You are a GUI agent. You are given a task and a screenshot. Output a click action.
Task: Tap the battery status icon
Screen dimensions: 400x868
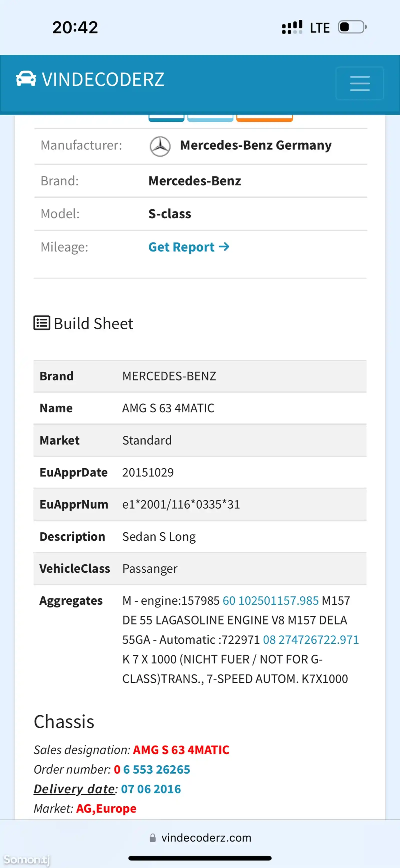tap(352, 27)
